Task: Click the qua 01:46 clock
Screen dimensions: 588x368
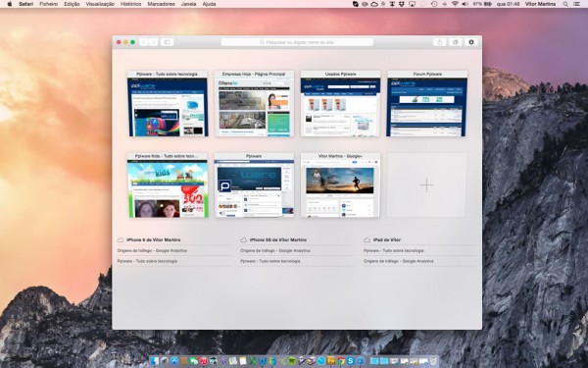Action: tap(508, 4)
